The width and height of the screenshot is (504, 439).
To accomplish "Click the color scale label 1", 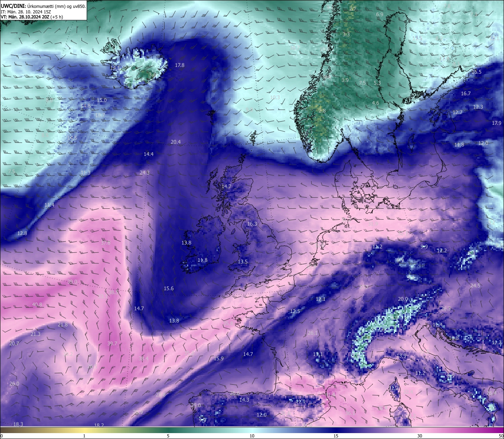I will click(84, 436).
